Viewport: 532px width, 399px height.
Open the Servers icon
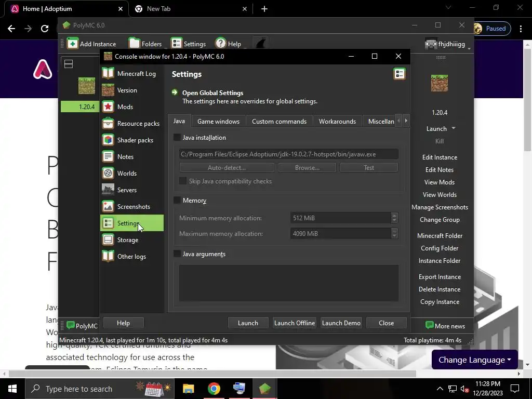click(x=108, y=190)
